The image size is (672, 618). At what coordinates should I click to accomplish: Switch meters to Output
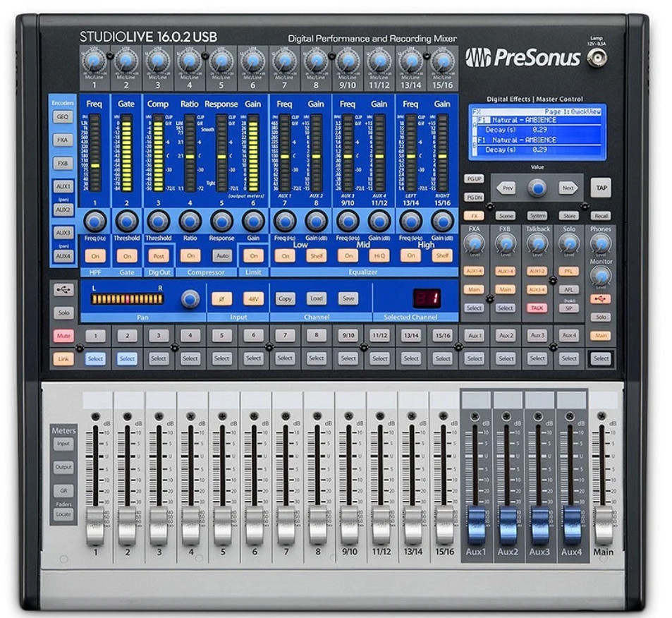63,468
